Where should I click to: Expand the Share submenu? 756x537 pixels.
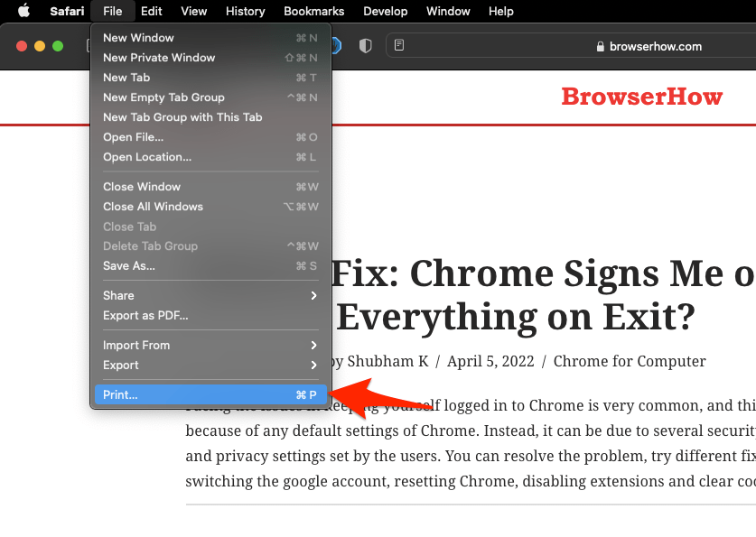[x=210, y=295]
